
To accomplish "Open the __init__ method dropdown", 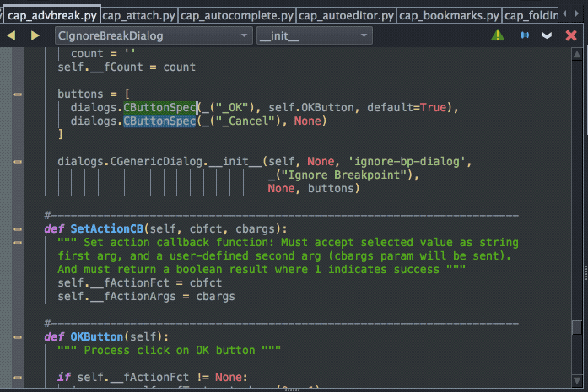I will coord(315,35).
